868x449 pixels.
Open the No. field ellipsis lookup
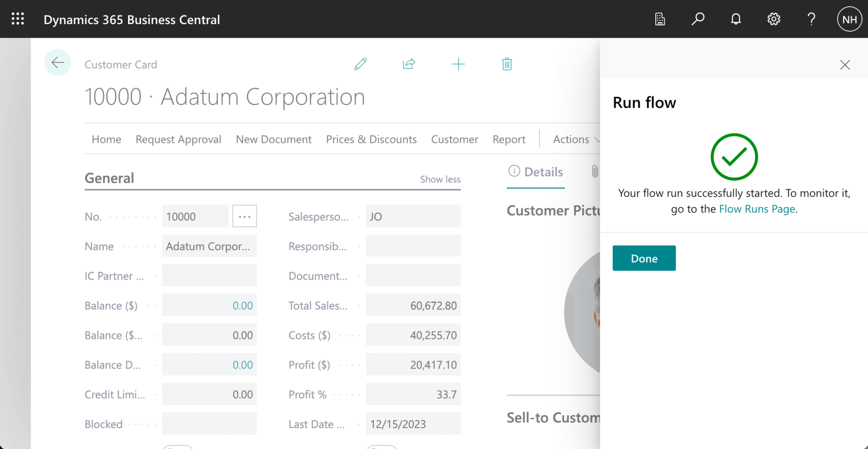[244, 216]
